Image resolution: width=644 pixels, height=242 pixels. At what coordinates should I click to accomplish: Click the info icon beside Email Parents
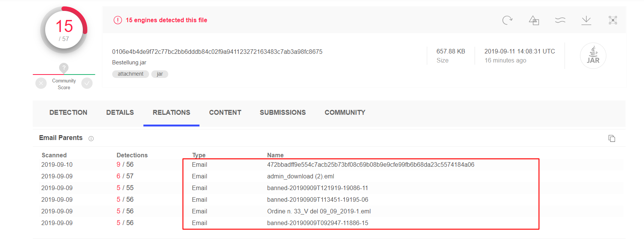(x=91, y=139)
